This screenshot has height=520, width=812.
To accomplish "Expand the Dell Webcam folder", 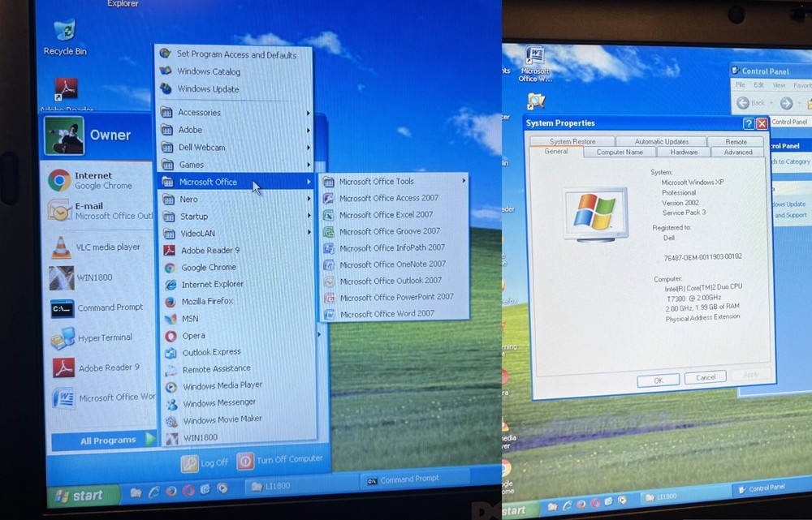I will 235,148.
